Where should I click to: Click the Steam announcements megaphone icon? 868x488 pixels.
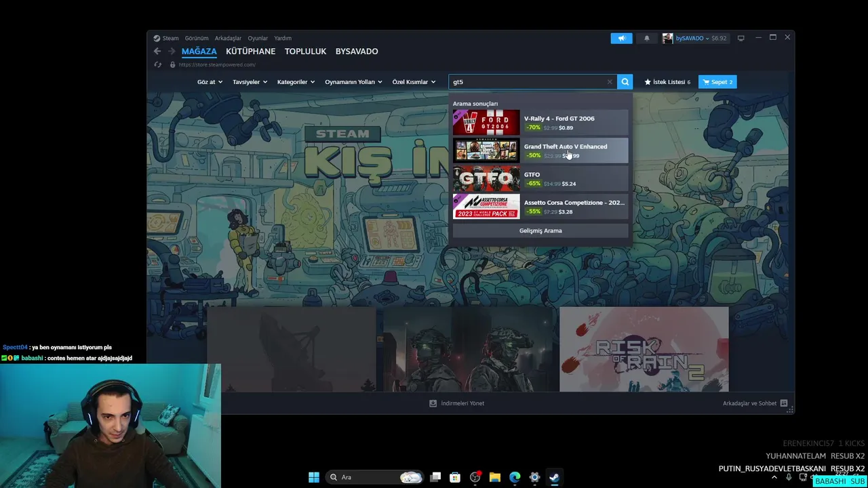pos(621,38)
